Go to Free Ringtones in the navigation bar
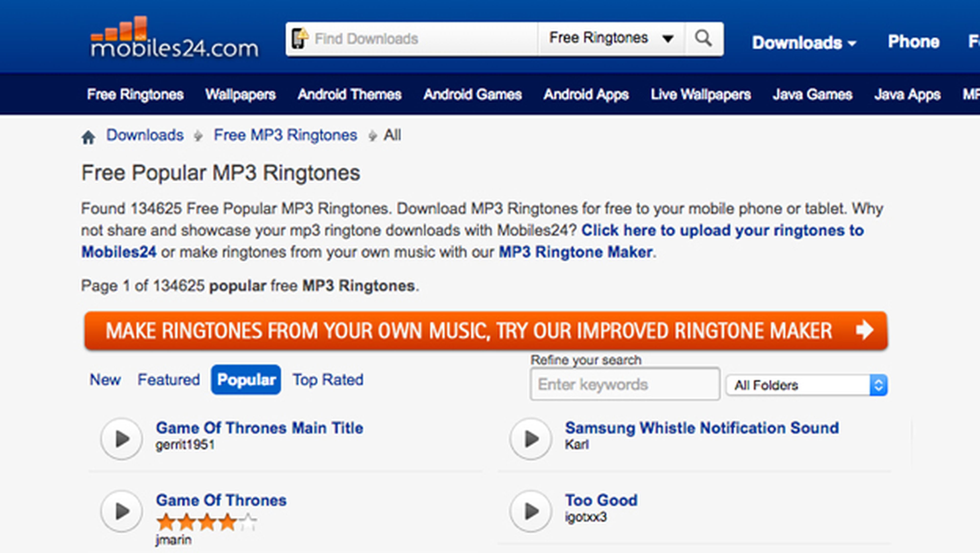Image resolution: width=980 pixels, height=553 pixels. click(x=135, y=94)
